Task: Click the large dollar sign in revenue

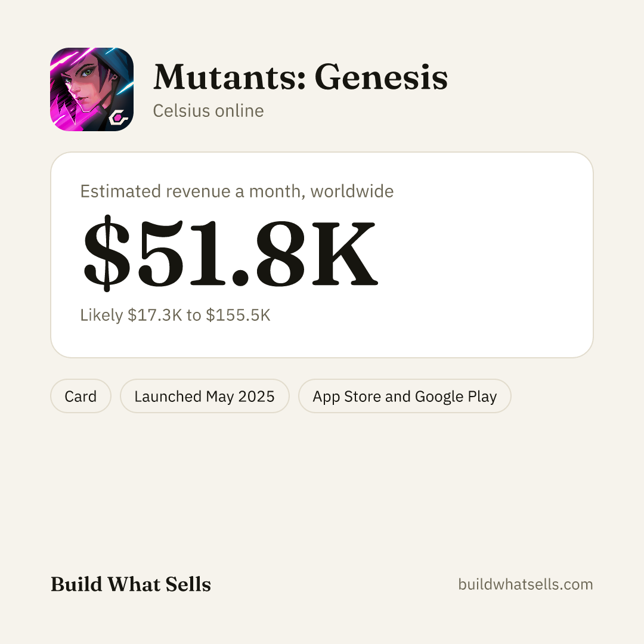Action: click(107, 253)
